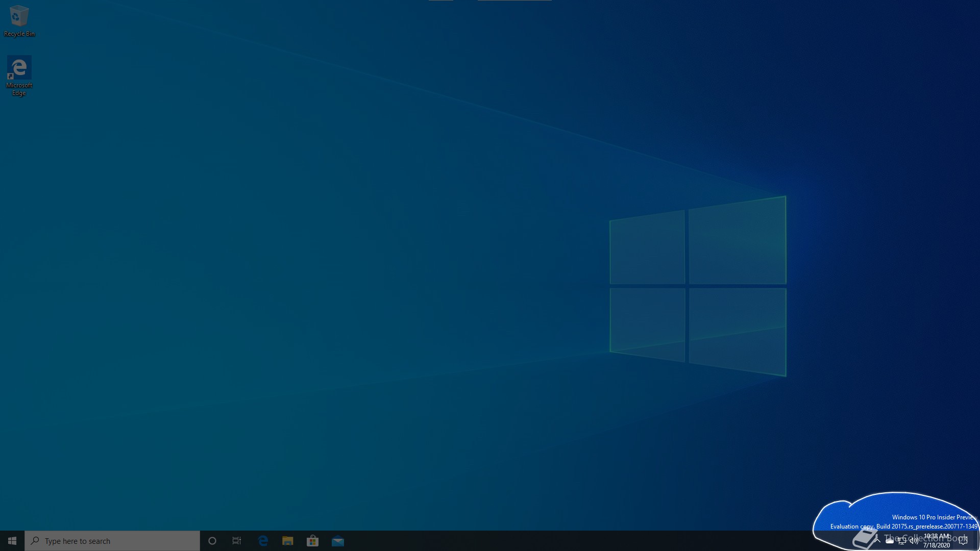
Task: Open Microsoft Store from the taskbar
Action: coord(313,541)
